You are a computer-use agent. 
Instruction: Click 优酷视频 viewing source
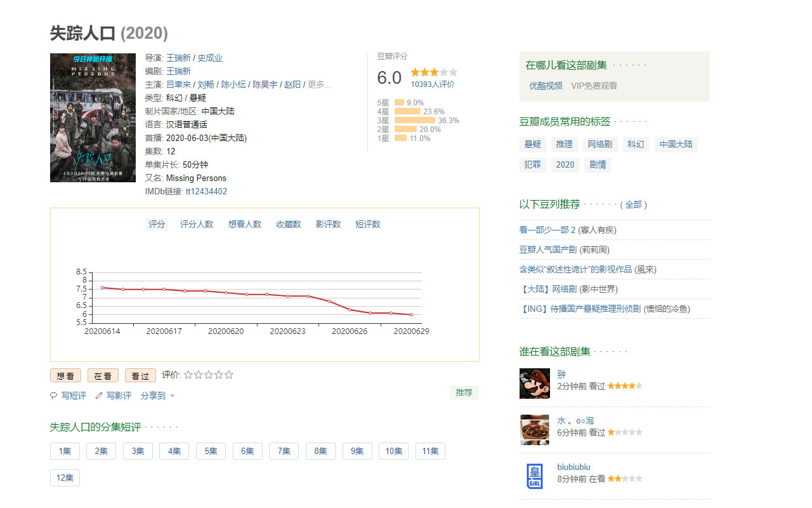pos(546,86)
